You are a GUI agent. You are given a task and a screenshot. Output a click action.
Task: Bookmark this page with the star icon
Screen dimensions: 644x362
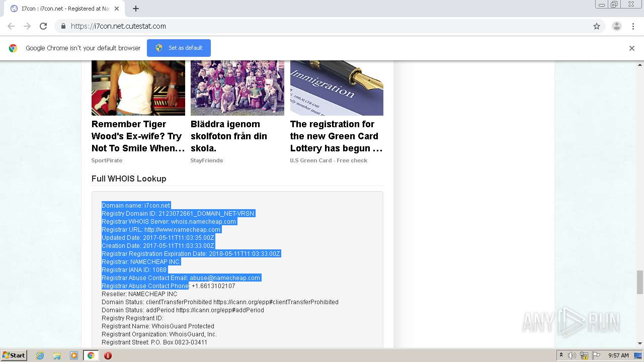click(597, 26)
